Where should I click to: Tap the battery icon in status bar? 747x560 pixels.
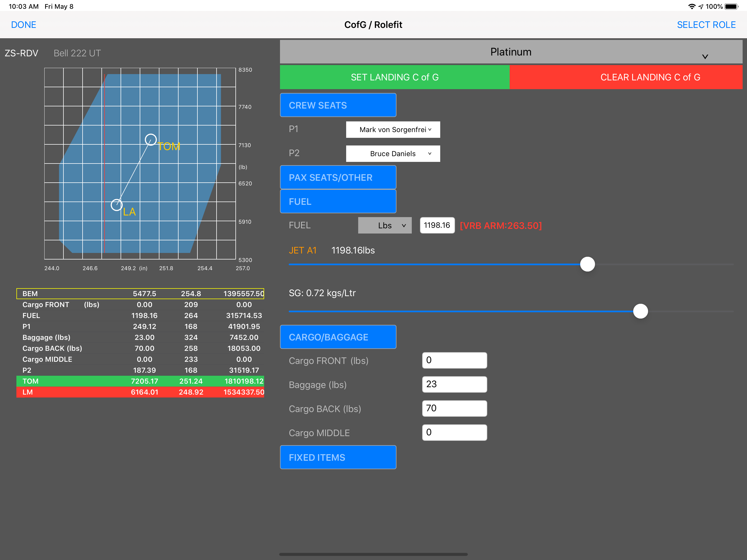pos(731,6)
